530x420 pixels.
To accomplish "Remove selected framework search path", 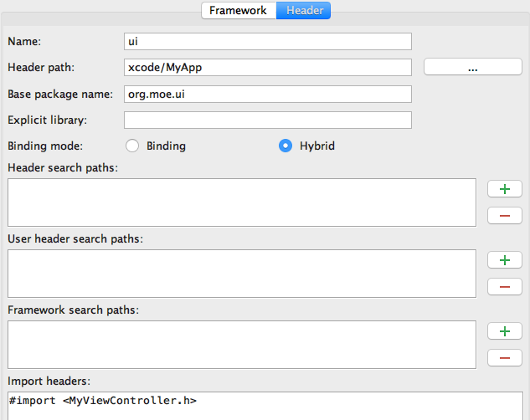I will [505, 358].
